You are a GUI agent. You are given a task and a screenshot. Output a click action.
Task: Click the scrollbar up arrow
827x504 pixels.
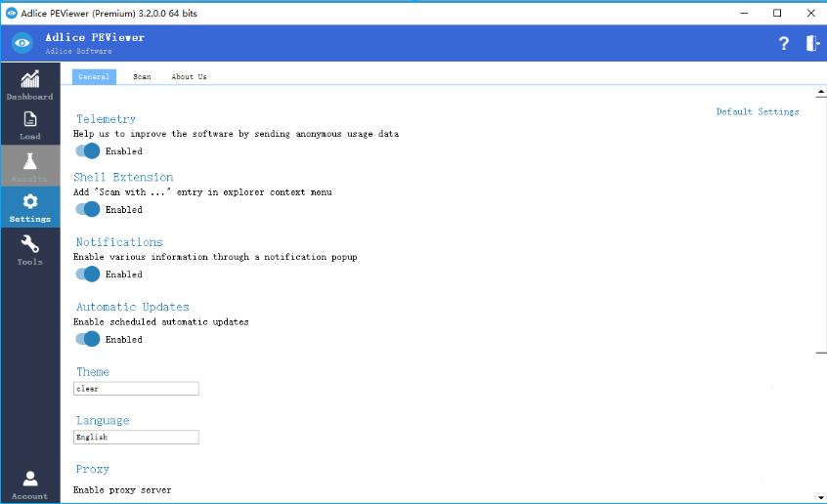[821, 92]
